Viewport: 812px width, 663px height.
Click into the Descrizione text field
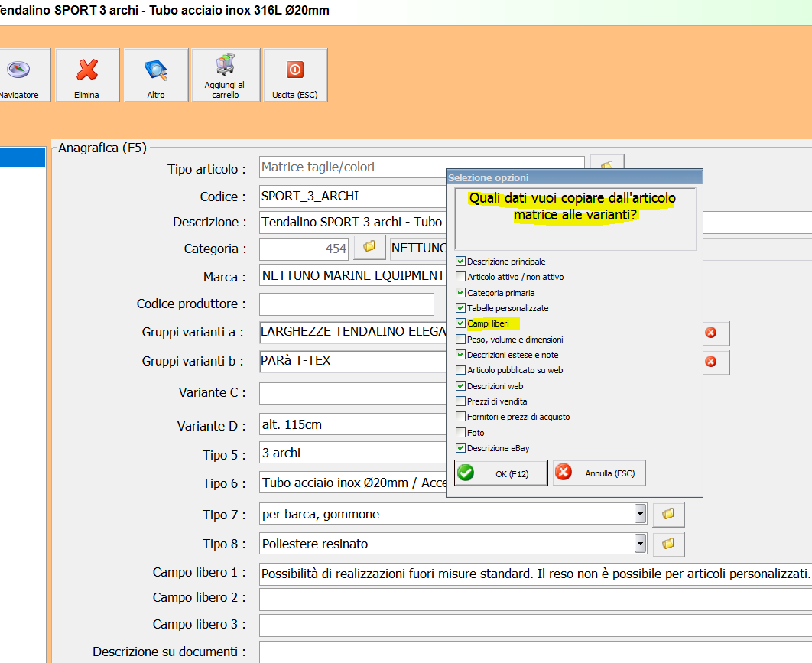352,223
